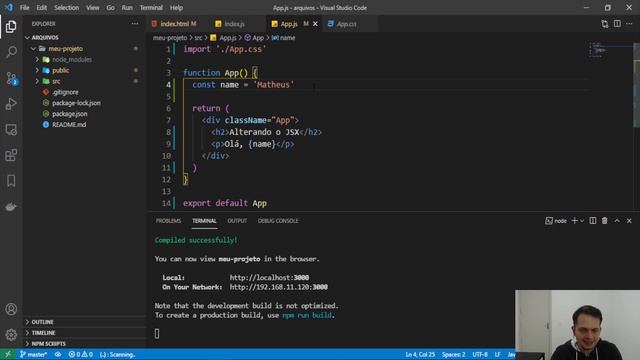Viewport: 640px width, 360px height.
Task: Click src in the breadcrumb
Action: coord(198,38)
